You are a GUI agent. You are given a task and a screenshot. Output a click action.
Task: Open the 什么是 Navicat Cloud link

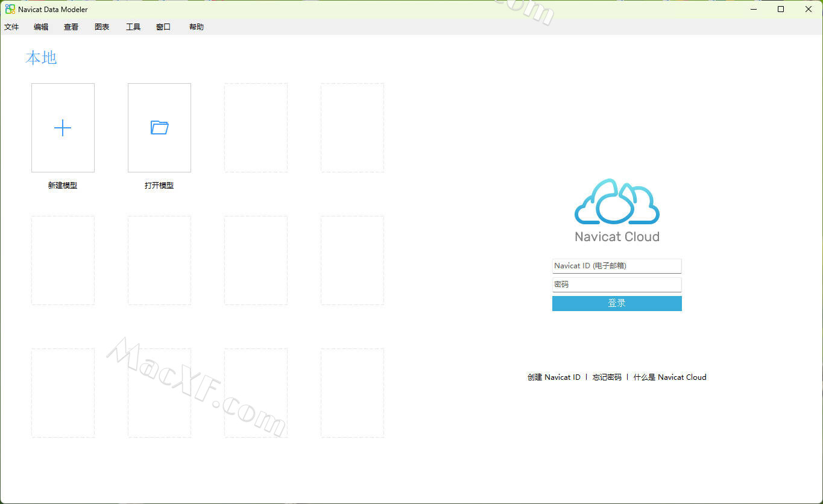tap(669, 377)
